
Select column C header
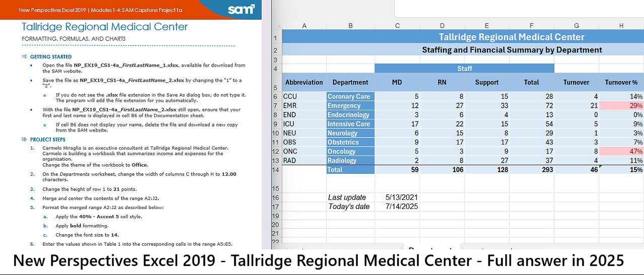click(397, 26)
